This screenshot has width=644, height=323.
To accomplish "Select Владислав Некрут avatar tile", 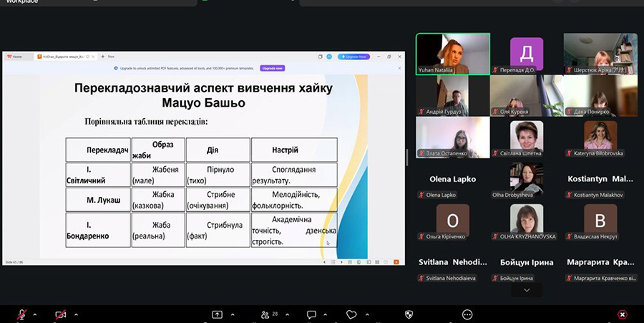I will [600, 221].
